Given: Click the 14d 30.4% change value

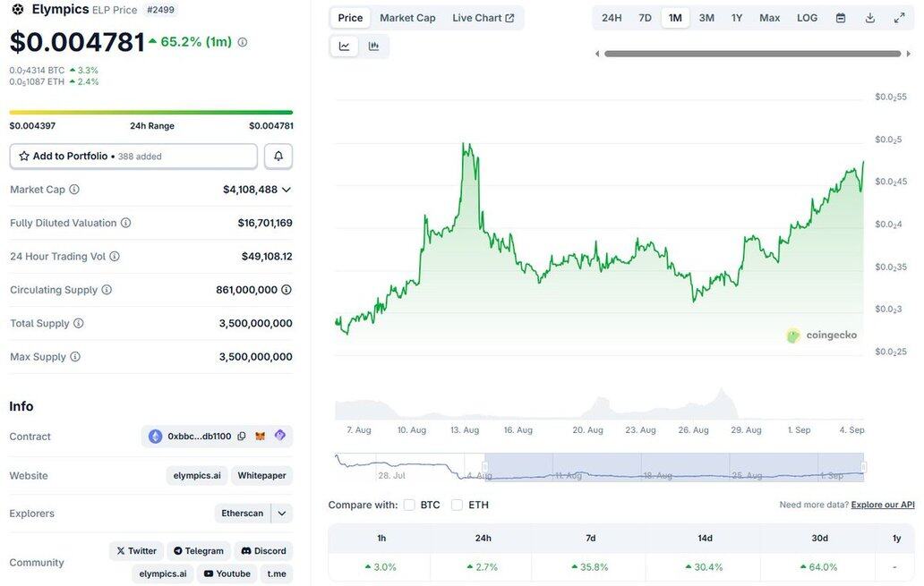Looking at the screenshot, I should 705,567.
